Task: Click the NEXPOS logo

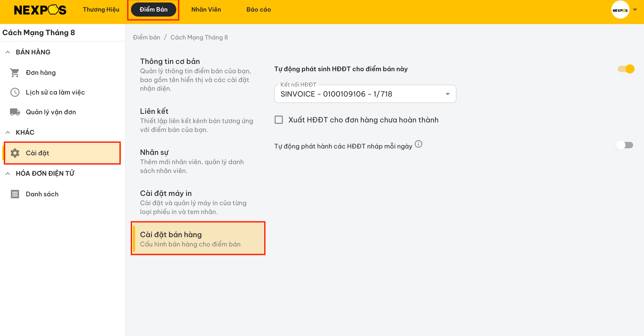Action: 40,10
